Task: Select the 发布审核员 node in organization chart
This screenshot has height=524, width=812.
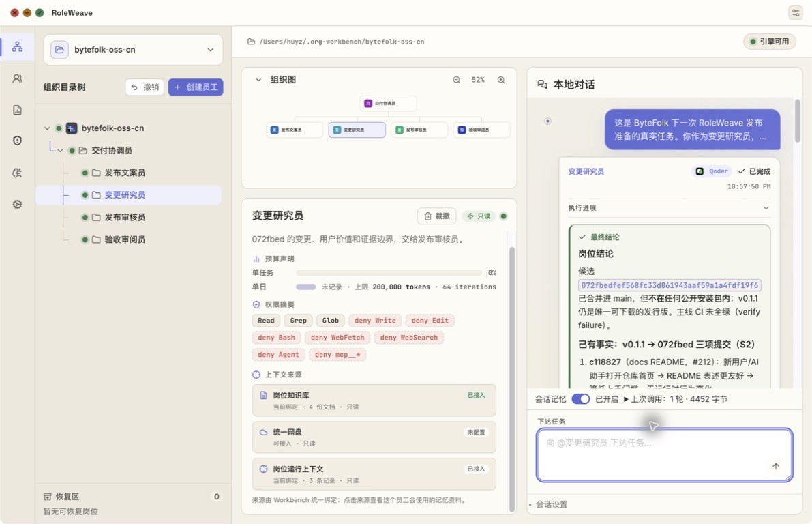Action: tap(419, 130)
